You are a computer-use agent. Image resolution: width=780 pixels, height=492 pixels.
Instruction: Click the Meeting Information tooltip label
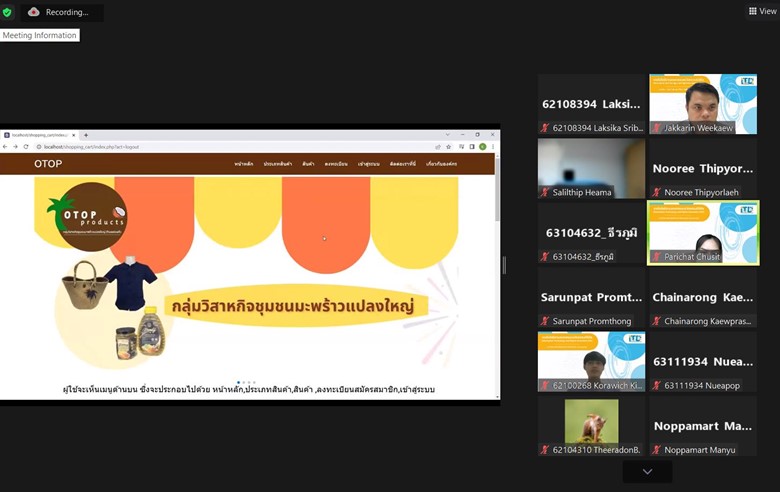pyautogui.click(x=39, y=35)
